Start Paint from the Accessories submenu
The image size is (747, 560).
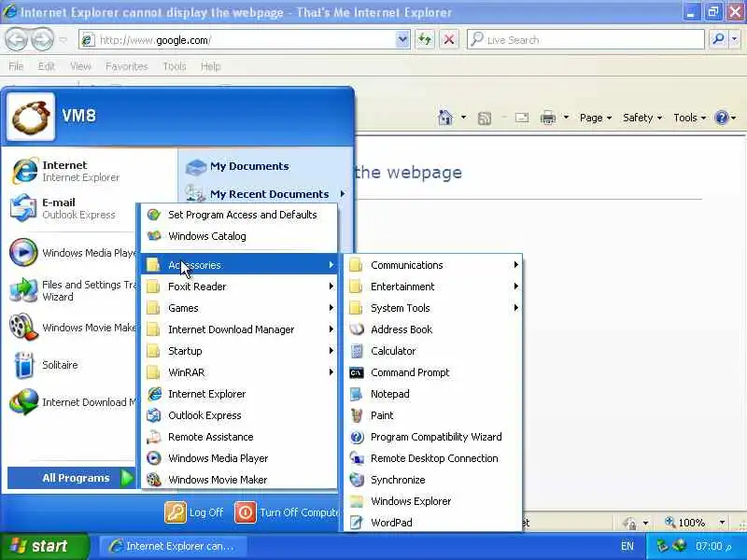[x=432, y=415]
